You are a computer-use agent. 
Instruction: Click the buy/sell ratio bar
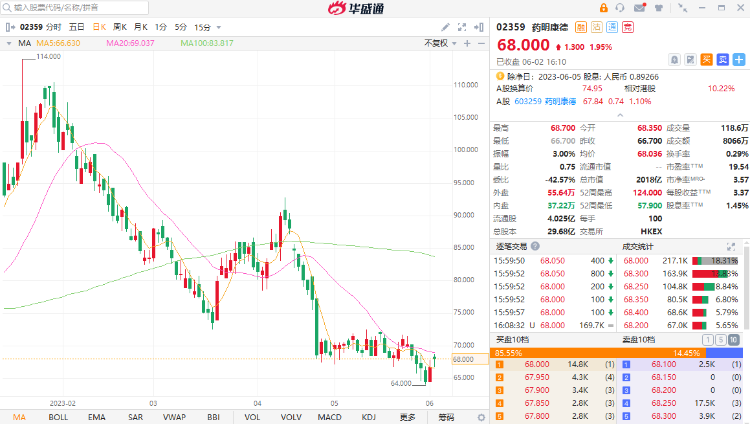[620, 352]
